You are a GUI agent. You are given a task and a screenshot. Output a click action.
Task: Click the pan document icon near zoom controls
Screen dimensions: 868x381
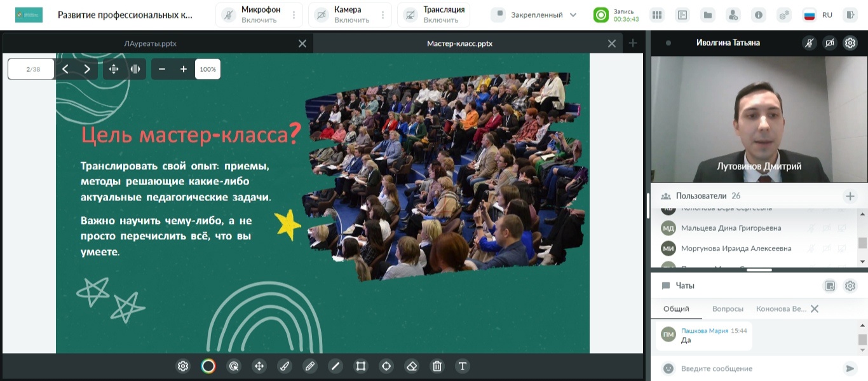(x=114, y=69)
